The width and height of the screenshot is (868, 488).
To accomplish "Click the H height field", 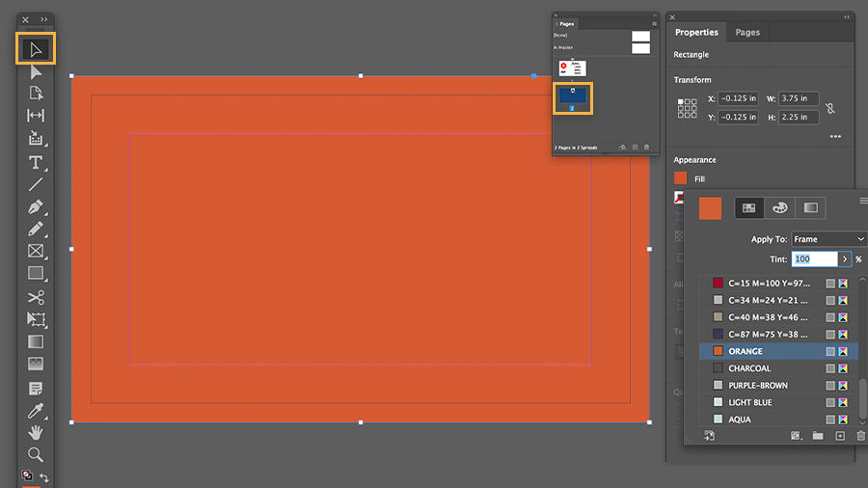I will pos(799,118).
